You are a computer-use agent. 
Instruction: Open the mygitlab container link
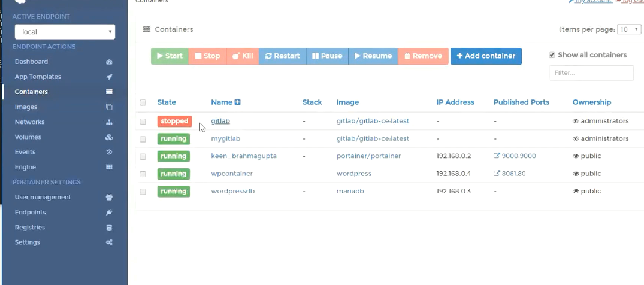tap(225, 139)
